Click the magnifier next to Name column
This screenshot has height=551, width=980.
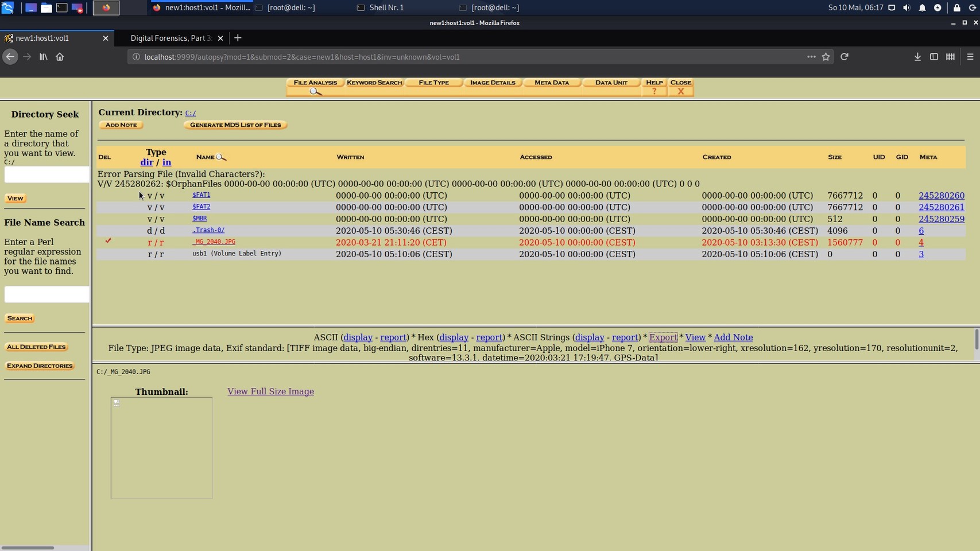[x=221, y=157]
